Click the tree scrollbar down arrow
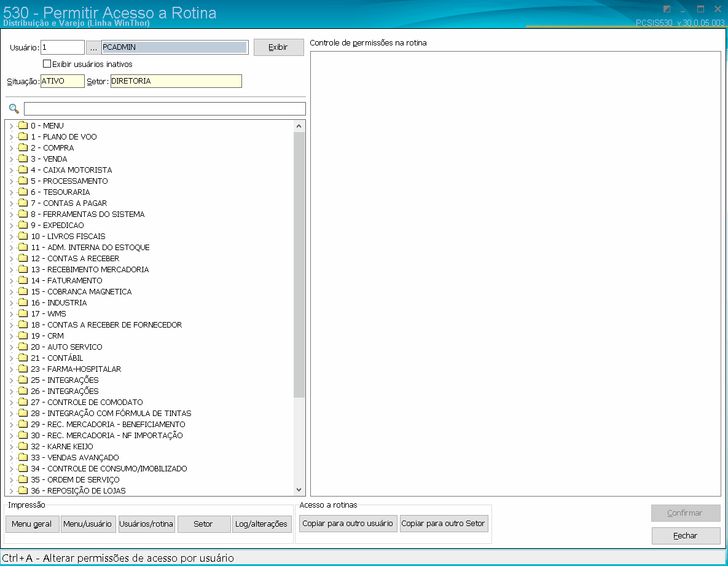Viewport: 728px width, 566px height. pyautogui.click(x=299, y=490)
